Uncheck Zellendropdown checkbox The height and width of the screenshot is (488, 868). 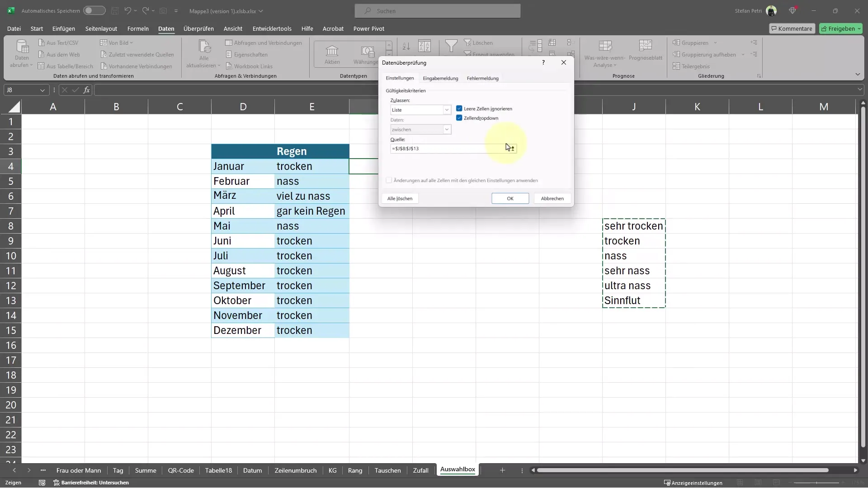[x=459, y=118]
